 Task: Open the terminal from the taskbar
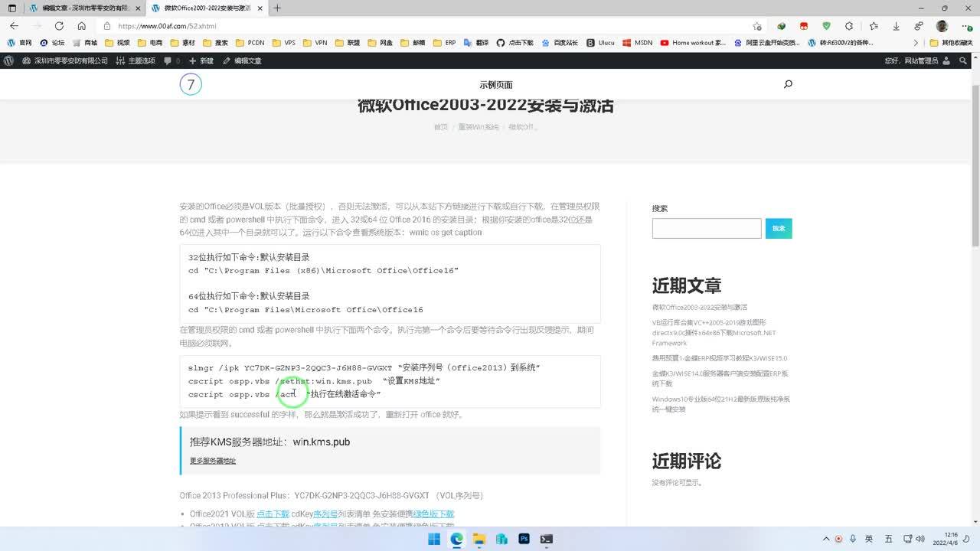click(x=546, y=539)
